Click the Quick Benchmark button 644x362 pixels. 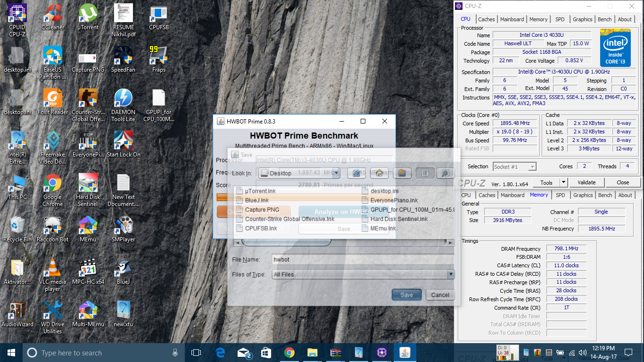click(x=254, y=212)
